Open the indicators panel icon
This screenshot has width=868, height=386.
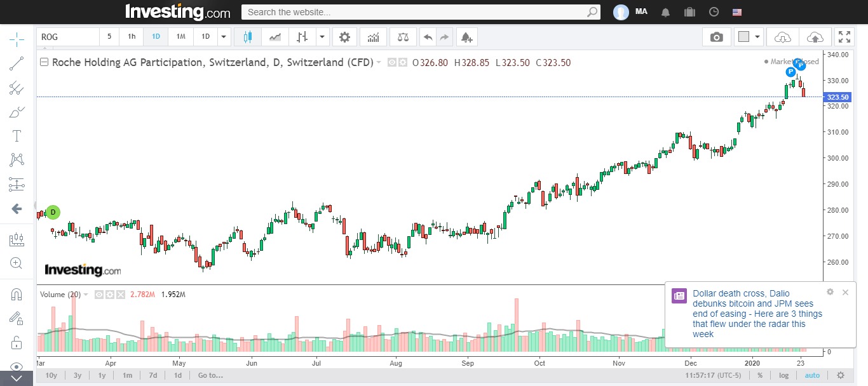coord(373,37)
